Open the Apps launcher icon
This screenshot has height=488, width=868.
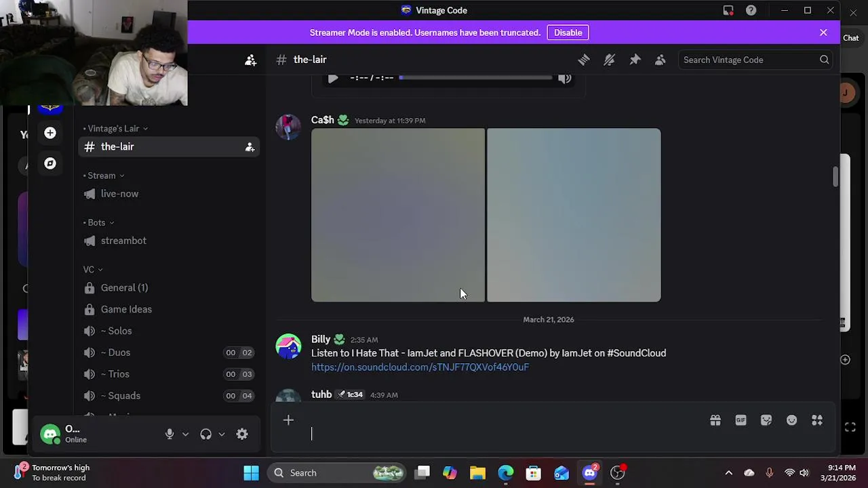pos(817,420)
